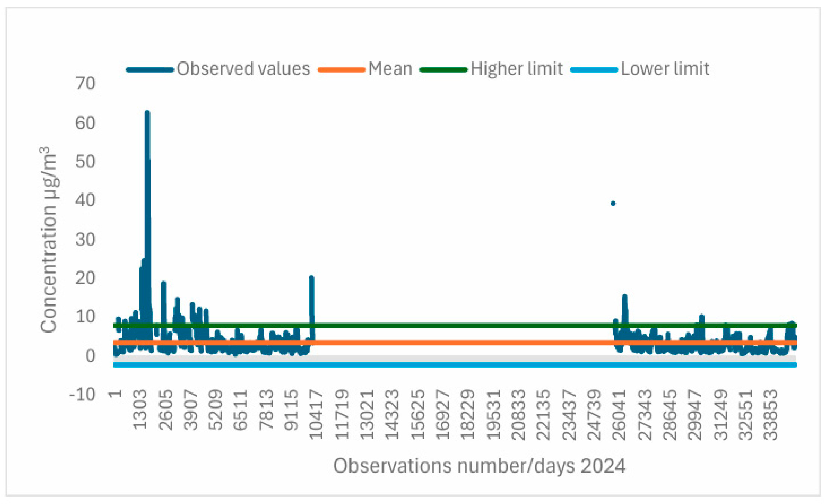Click the tallest peak near 63

147,113
